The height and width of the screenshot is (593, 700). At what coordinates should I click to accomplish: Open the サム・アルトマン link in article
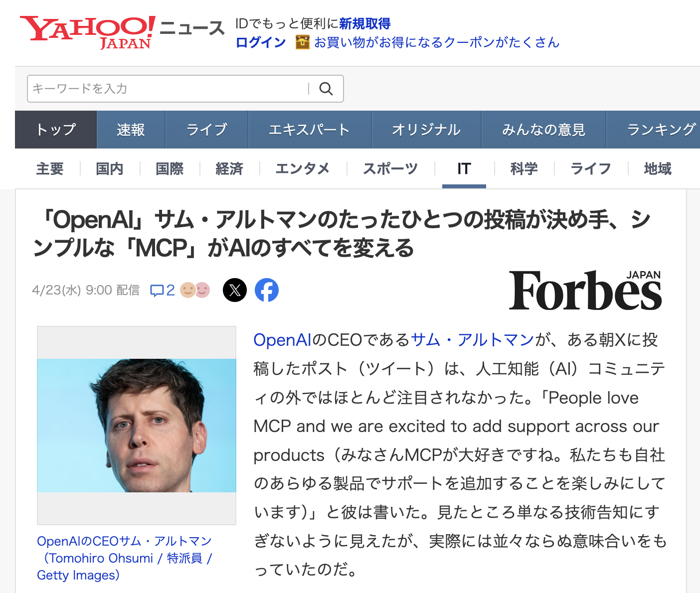click(473, 340)
